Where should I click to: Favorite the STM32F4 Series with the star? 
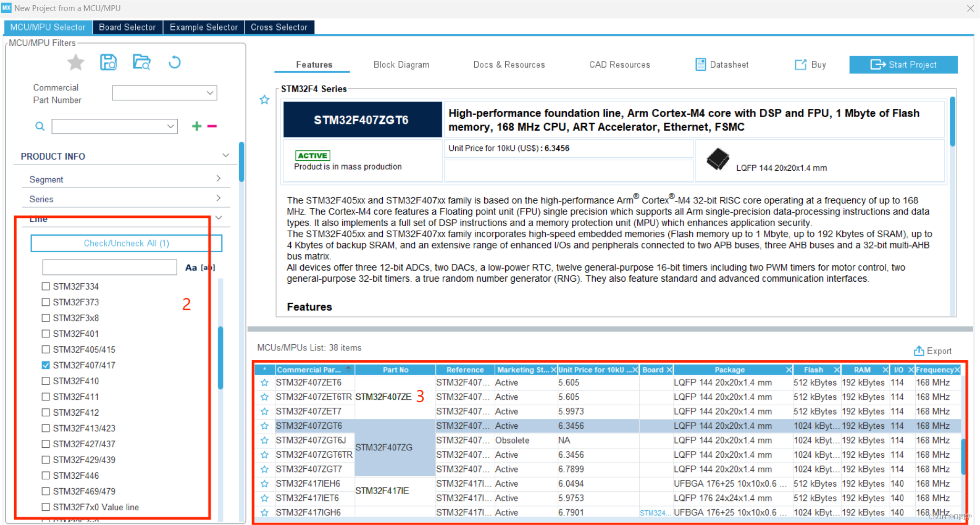tap(264, 99)
